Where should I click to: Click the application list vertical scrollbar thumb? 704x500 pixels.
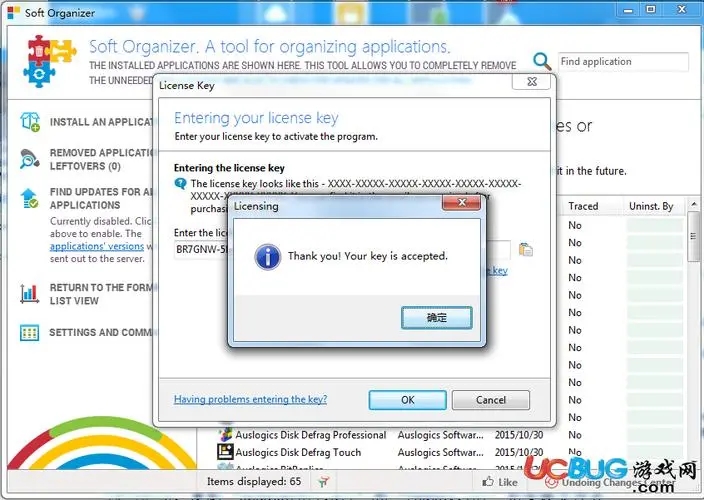pyautogui.click(x=694, y=237)
